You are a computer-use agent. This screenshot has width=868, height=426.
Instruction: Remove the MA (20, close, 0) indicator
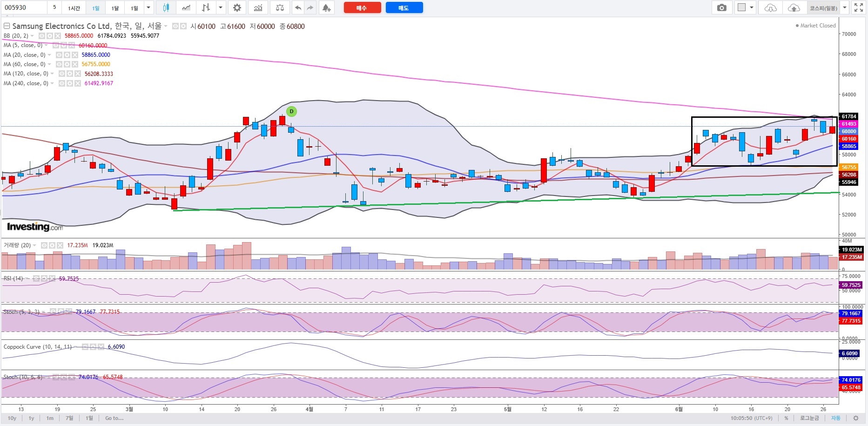point(74,55)
